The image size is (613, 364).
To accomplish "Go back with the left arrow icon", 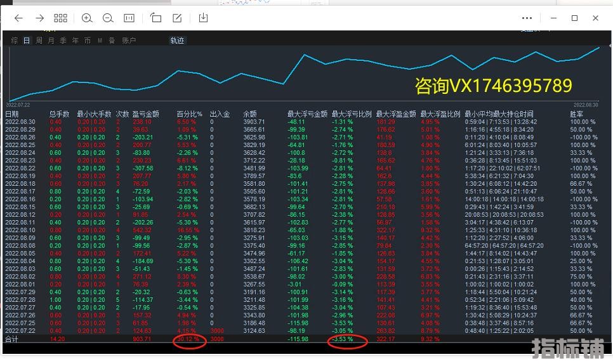I will tap(18, 18).
